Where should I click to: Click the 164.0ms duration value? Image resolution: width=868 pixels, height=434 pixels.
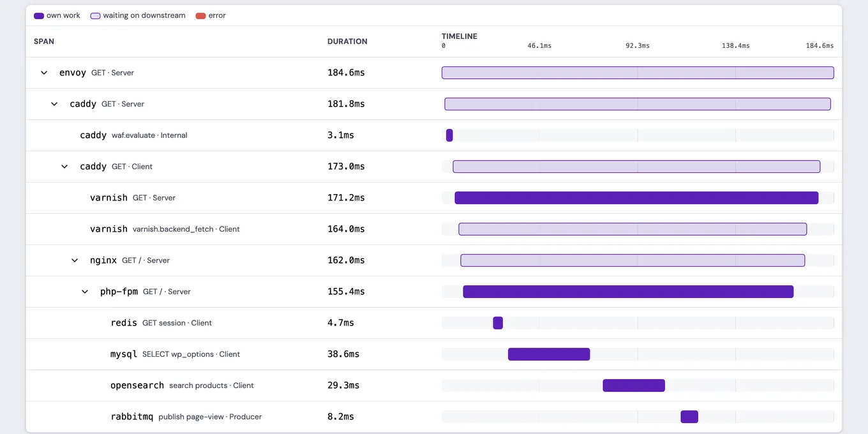pyautogui.click(x=346, y=229)
